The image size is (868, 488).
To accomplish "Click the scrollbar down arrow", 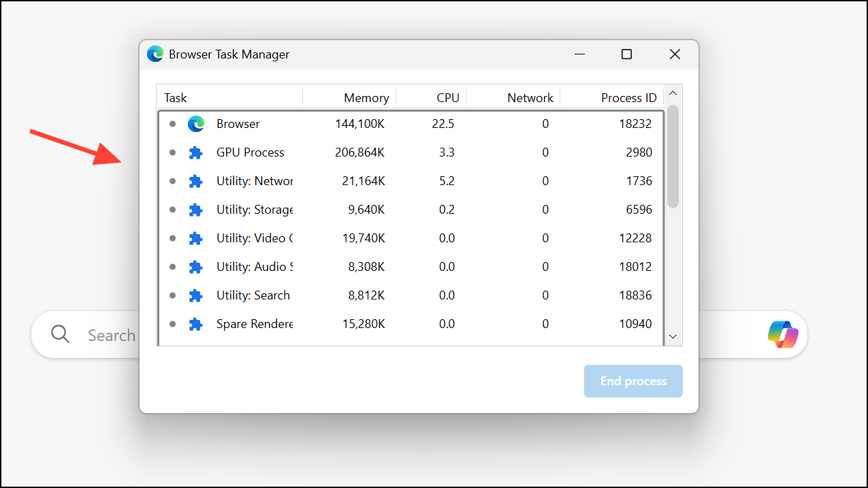I will coord(673,336).
